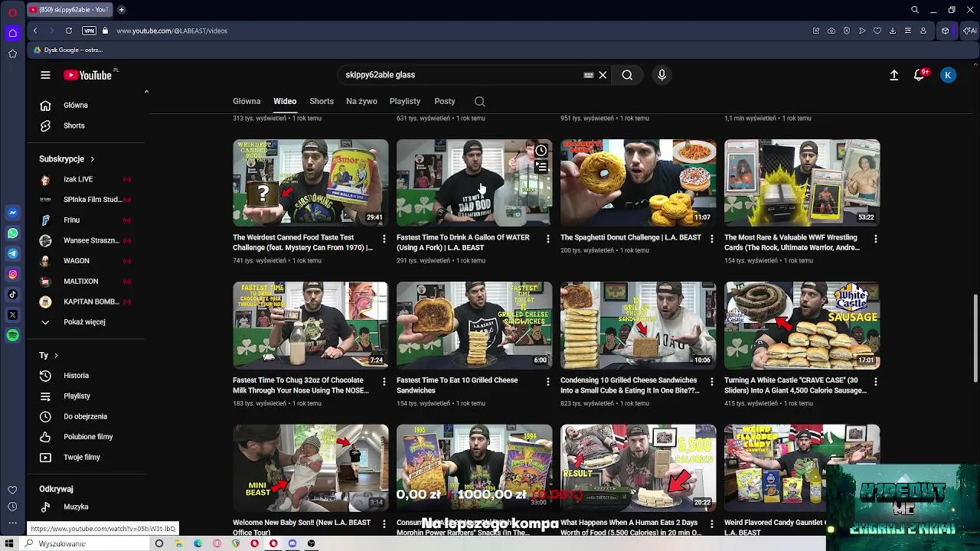Open File Explorer from taskbar
980x551 pixels.
[x=178, y=543]
